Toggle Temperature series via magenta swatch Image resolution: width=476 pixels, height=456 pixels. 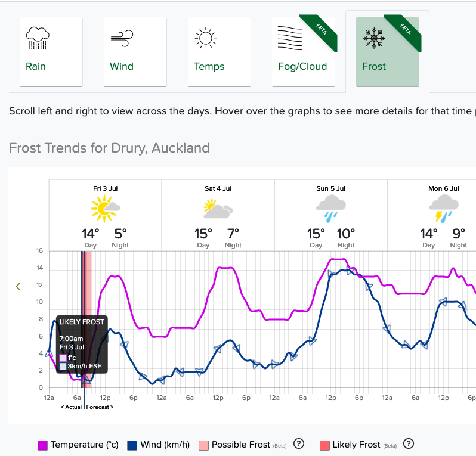42,445
